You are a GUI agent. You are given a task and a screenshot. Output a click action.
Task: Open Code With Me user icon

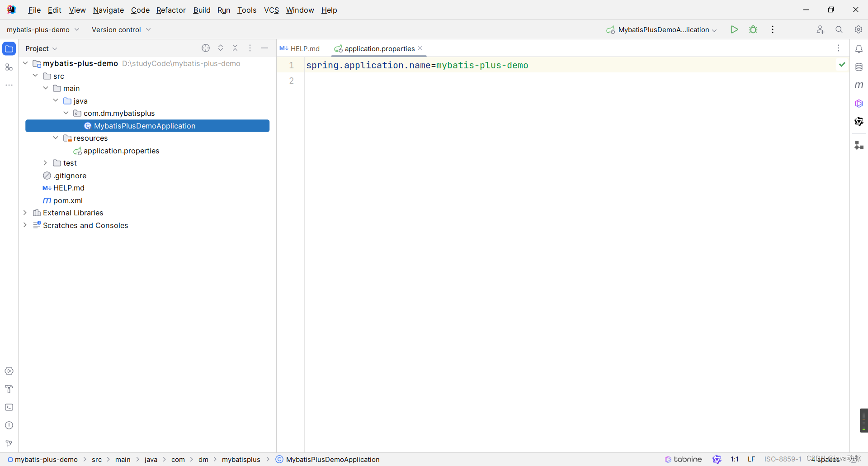(x=821, y=29)
